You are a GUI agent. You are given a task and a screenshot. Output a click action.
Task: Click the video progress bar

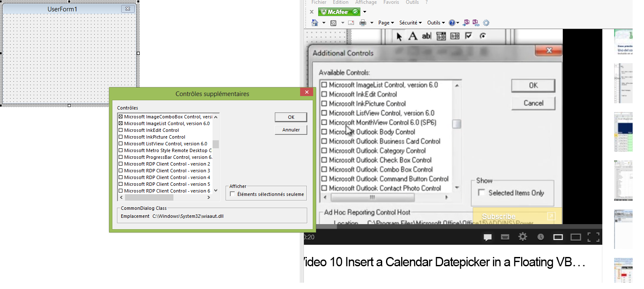tap(453, 227)
